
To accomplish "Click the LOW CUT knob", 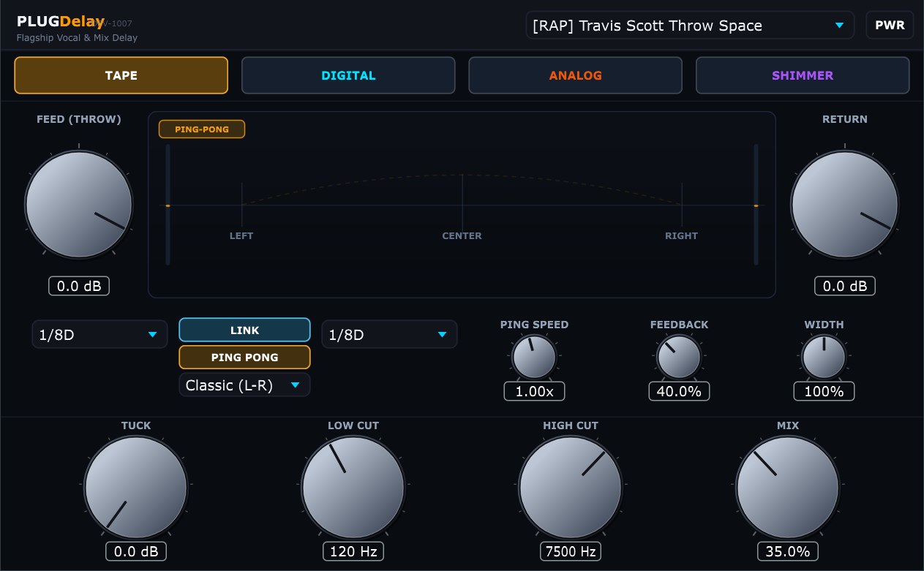I will 353,488.
